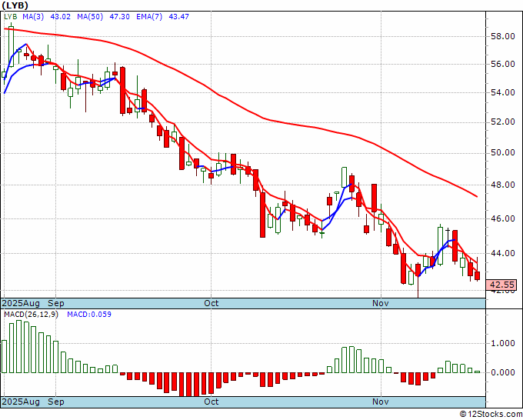This screenshot has height=420, width=523.
Task: Click the MA(3) legend label
Action: pos(33,16)
